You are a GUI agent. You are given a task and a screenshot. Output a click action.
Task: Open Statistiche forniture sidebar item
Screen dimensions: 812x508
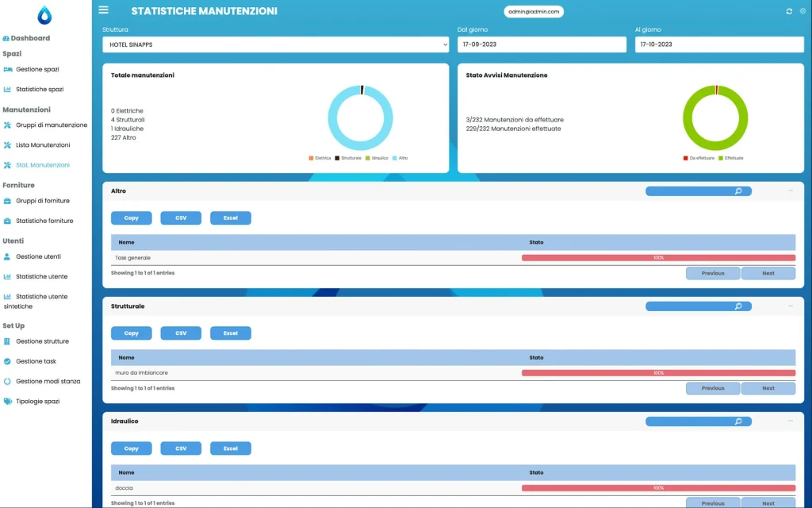coord(44,221)
